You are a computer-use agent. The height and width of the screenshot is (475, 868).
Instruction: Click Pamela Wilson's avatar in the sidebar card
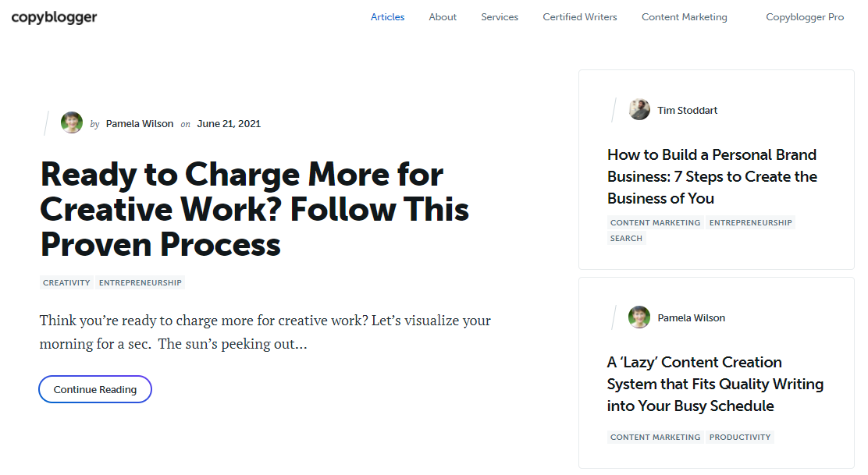pyautogui.click(x=639, y=317)
